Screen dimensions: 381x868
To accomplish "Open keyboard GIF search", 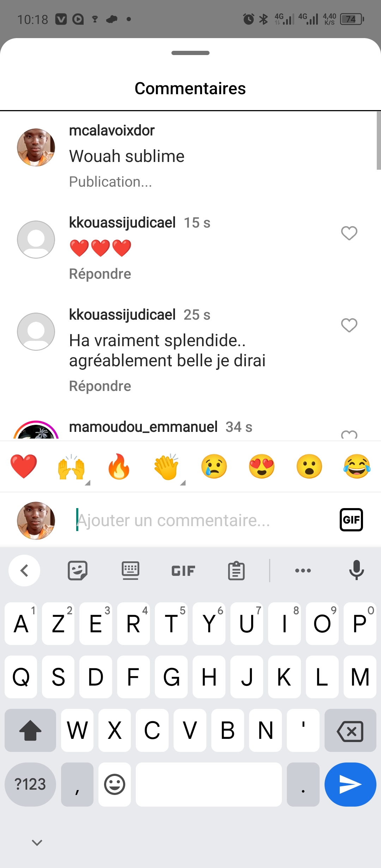I will (183, 571).
